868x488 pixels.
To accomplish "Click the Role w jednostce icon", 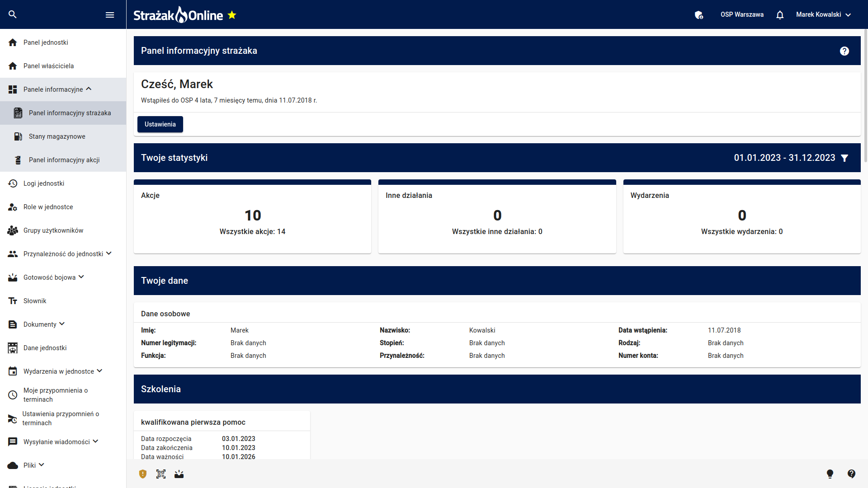I will coord(13,207).
